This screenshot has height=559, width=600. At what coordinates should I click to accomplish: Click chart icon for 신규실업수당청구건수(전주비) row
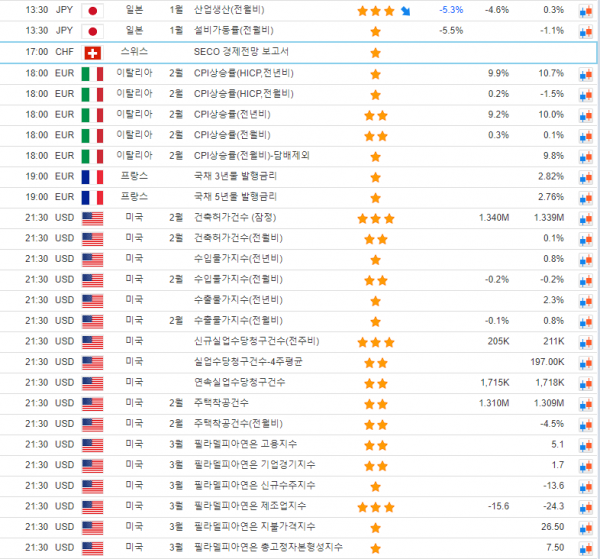(x=585, y=342)
